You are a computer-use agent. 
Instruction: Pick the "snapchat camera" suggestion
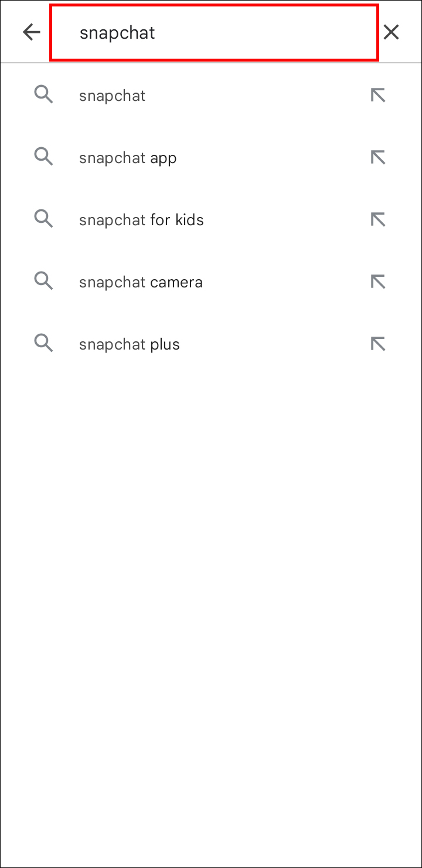point(141,282)
